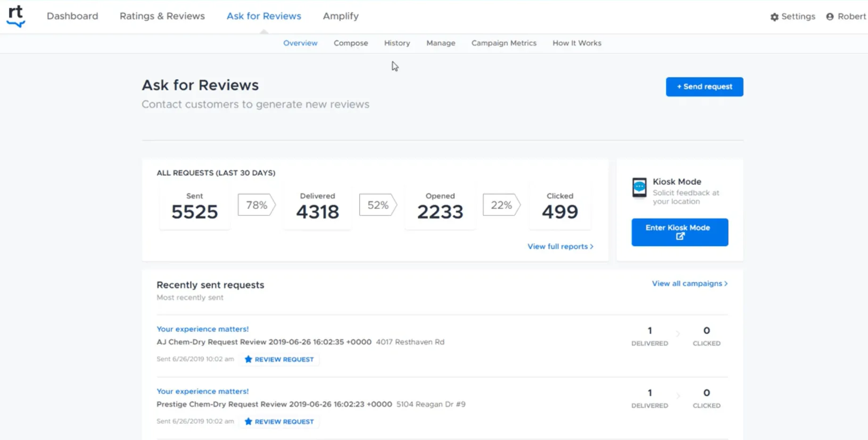Click the Robert user profile icon
This screenshot has width=868, height=440.
click(830, 17)
